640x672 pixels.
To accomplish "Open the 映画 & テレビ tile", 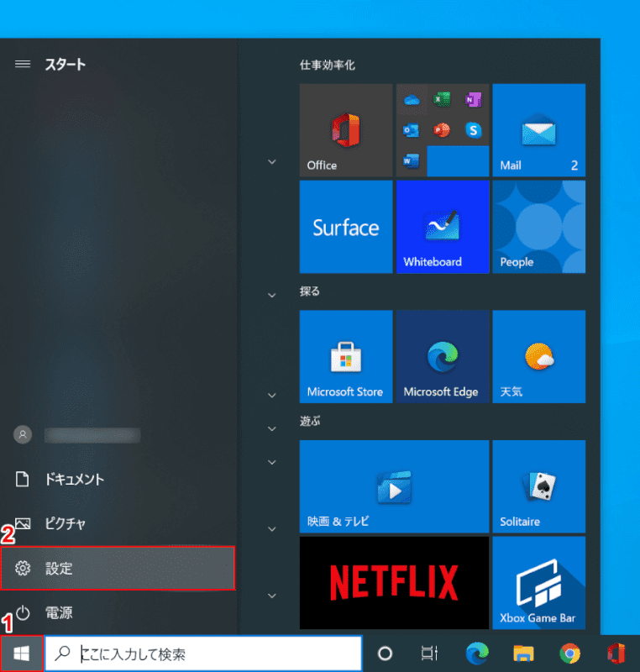I will (394, 486).
